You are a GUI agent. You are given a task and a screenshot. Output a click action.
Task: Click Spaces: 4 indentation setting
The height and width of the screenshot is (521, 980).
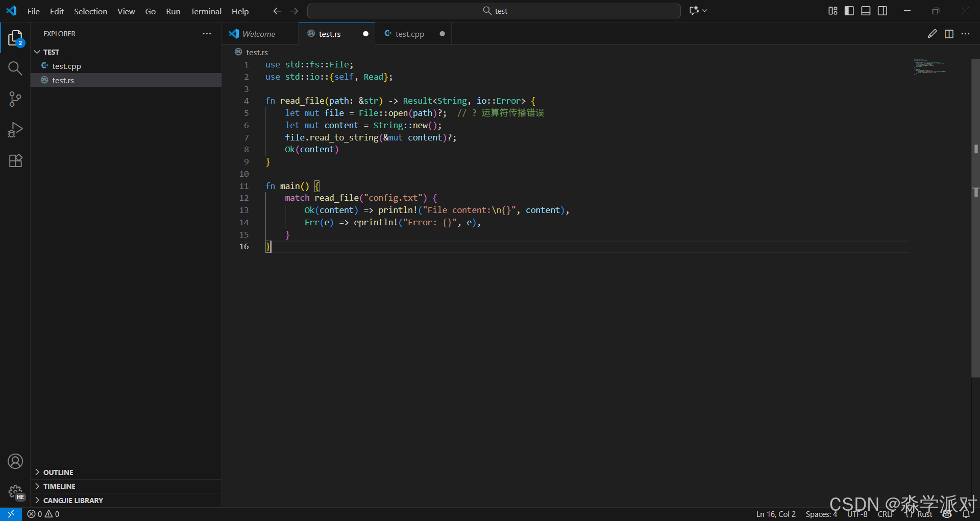point(821,514)
